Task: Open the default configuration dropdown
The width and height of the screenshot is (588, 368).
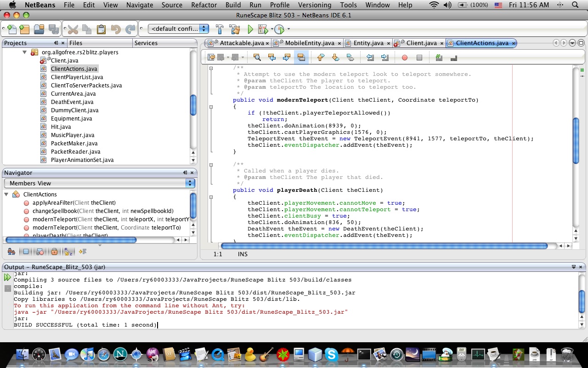Action: 178,29
